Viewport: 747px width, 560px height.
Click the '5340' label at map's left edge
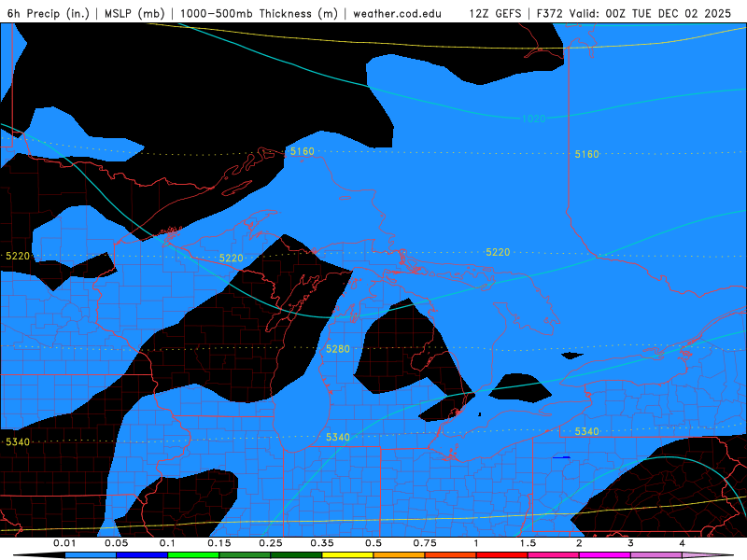point(18,441)
